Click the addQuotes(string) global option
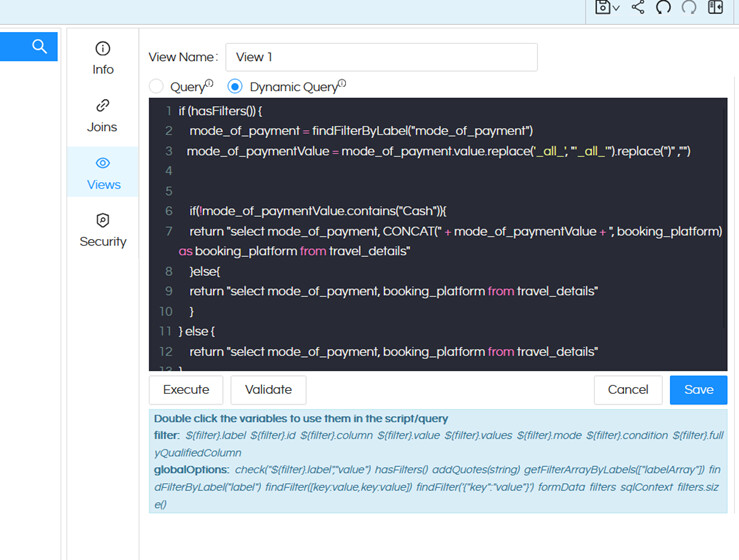 click(x=476, y=470)
